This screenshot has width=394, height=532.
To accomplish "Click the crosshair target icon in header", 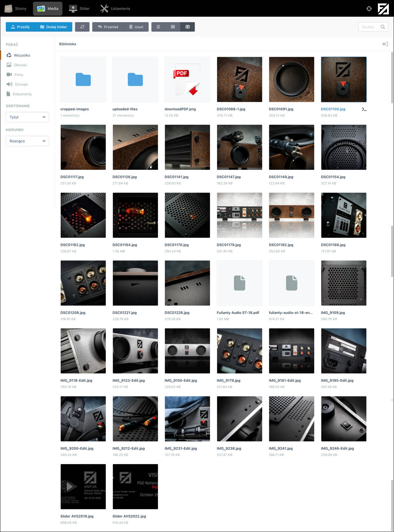I will click(369, 9).
